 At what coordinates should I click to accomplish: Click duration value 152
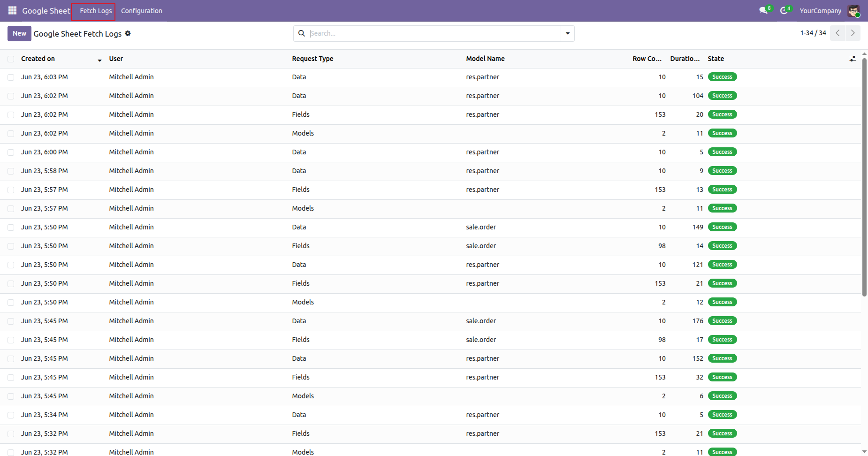(x=698, y=358)
